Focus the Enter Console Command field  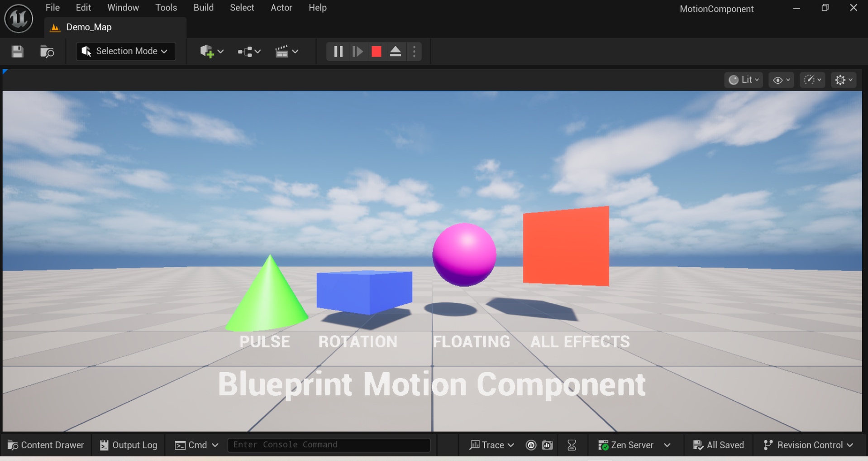329,445
